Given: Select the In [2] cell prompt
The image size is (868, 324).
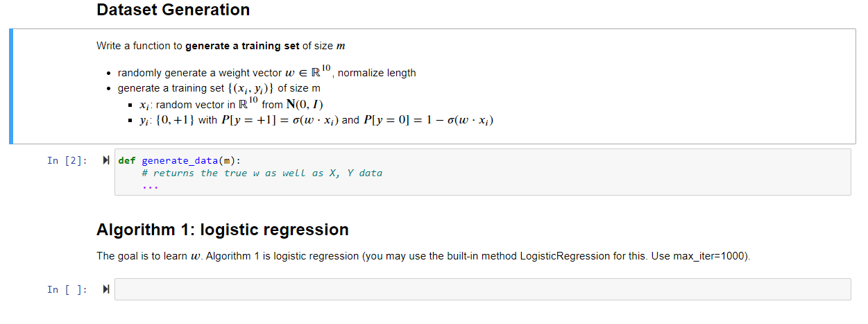Looking at the screenshot, I should (67, 161).
